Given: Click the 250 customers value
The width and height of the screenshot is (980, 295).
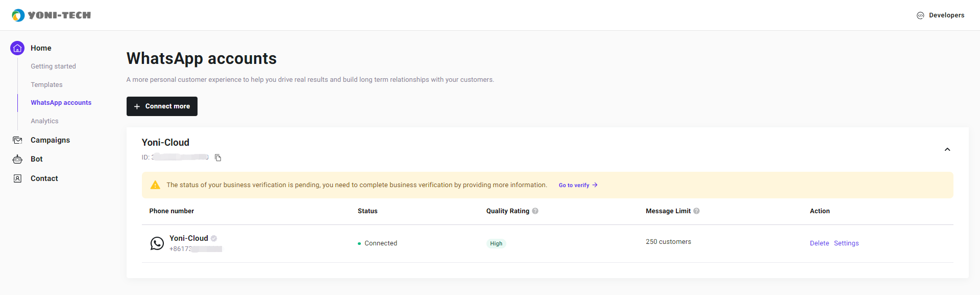Looking at the screenshot, I should tap(668, 242).
